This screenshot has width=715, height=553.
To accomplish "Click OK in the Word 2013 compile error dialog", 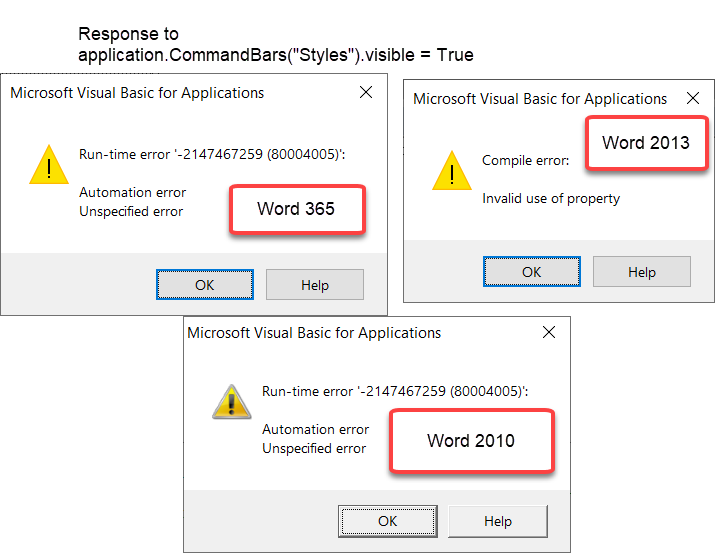I will tap(532, 272).
